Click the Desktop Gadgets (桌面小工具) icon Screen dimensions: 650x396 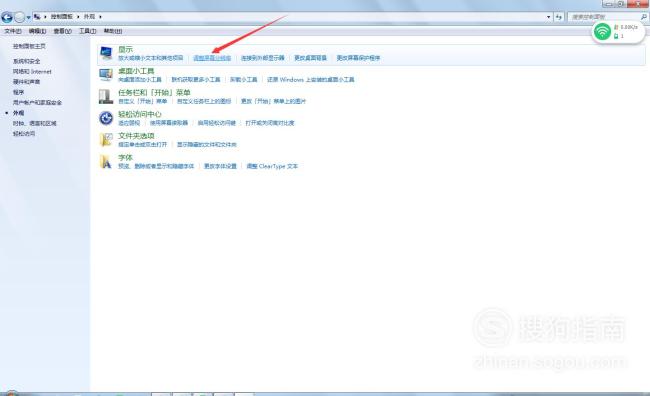[x=106, y=75]
